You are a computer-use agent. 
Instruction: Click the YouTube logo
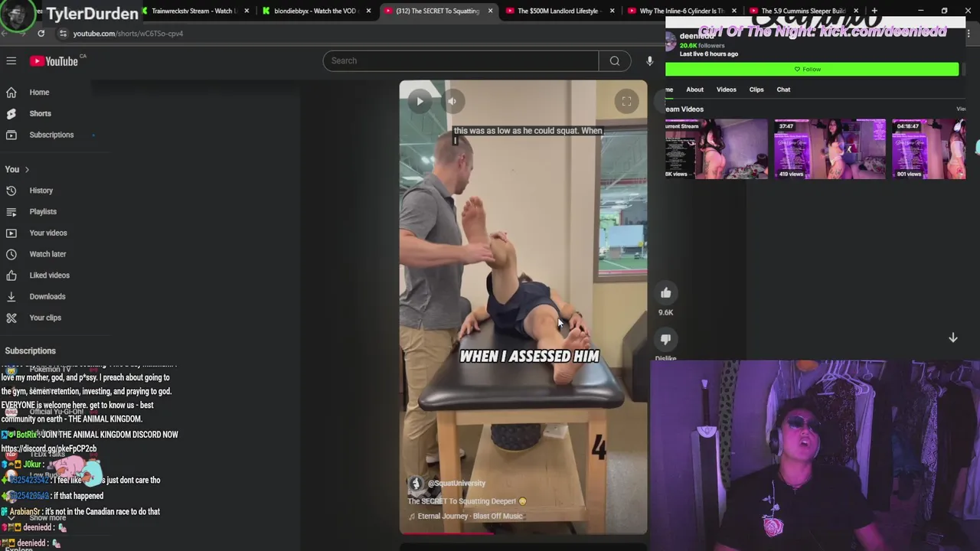click(54, 60)
